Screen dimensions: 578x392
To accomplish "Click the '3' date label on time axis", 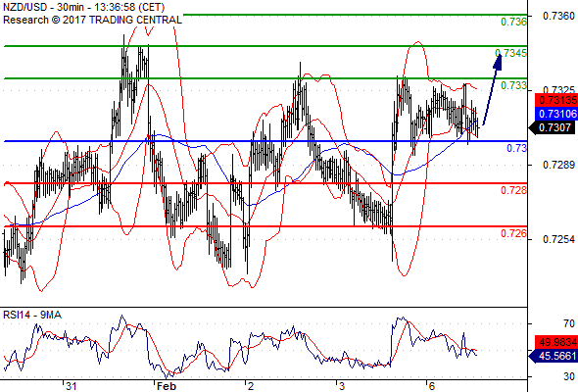I will click(342, 386).
